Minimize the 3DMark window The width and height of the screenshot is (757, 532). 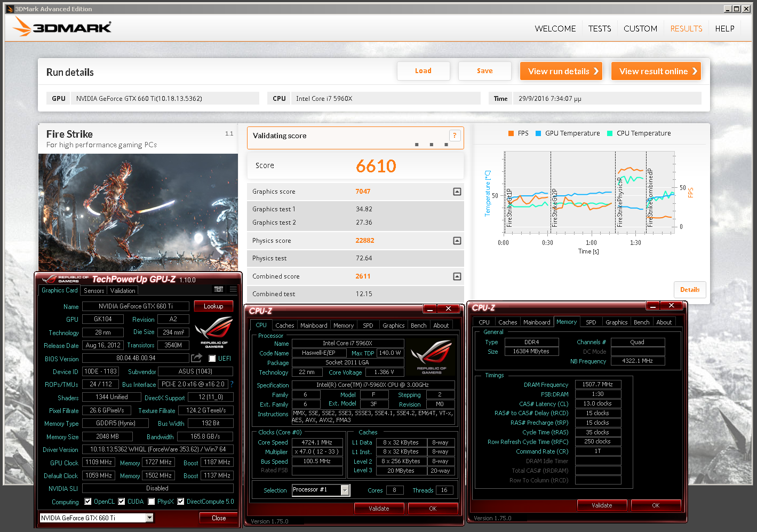[728, 9]
